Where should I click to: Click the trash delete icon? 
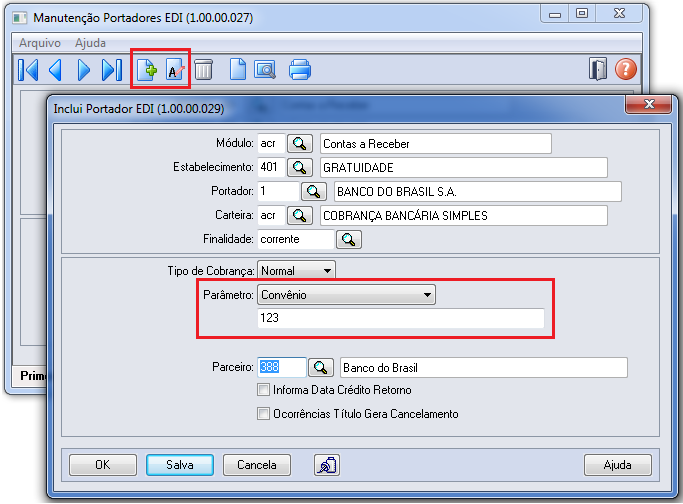[x=203, y=70]
